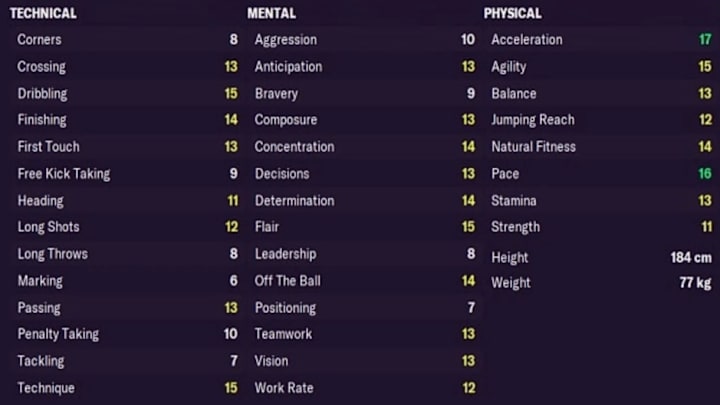Select the Corners attribute row
Image resolution: width=720 pixels, height=405 pixels.
pyautogui.click(x=127, y=39)
